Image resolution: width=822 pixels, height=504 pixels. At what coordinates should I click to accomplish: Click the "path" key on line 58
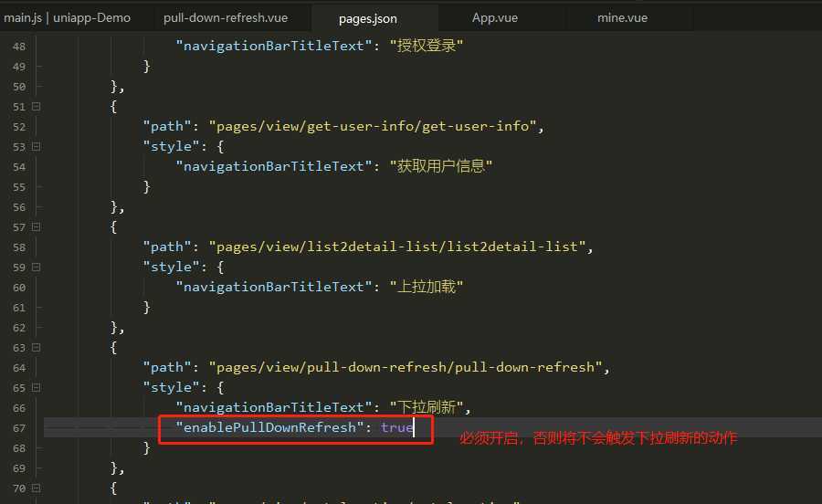[x=167, y=247]
